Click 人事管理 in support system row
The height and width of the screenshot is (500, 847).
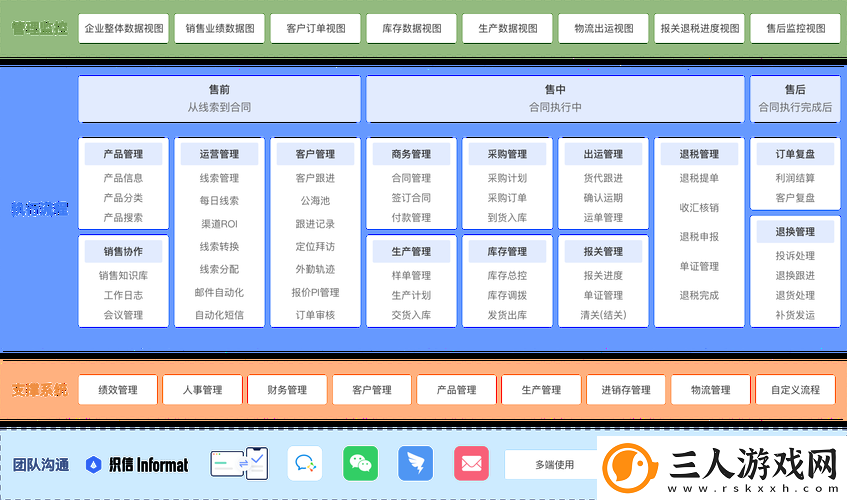(203, 390)
